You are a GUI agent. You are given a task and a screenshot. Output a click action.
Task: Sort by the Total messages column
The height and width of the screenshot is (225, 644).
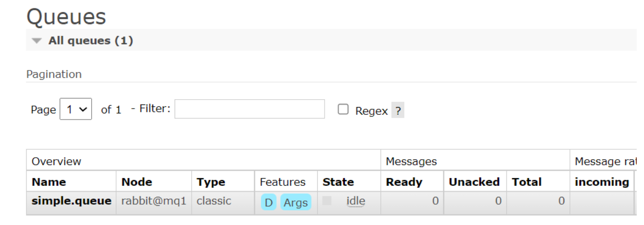point(527,182)
